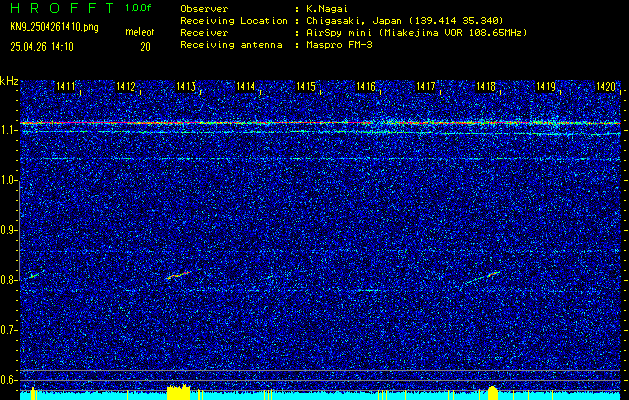This screenshot has height=400, width=629.
Task: Click the receiving location Chigasaki, Japan
Action: pyautogui.click(x=405, y=21)
